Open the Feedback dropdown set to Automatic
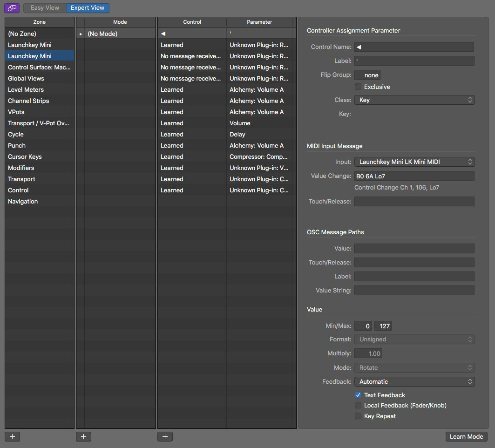 tap(414, 381)
